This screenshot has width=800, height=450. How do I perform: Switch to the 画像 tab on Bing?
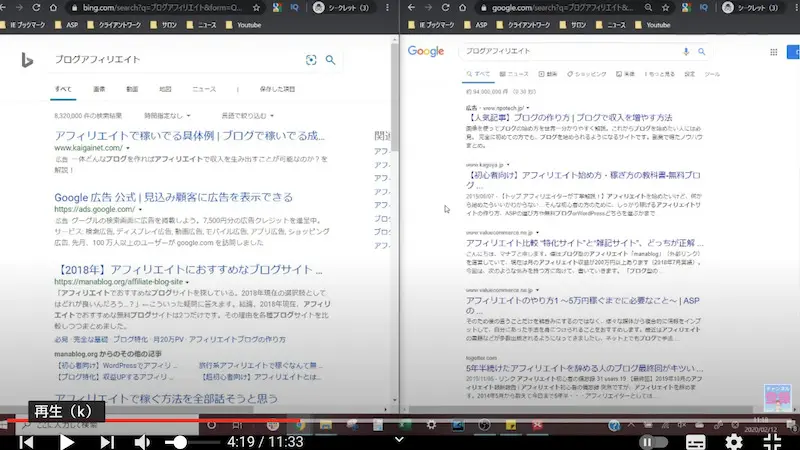(100, 89)
